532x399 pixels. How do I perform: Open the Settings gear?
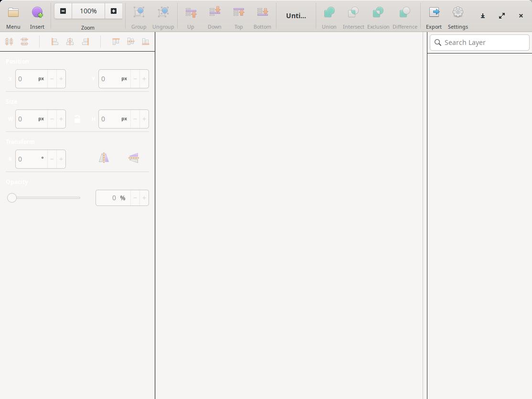point(458,12)
